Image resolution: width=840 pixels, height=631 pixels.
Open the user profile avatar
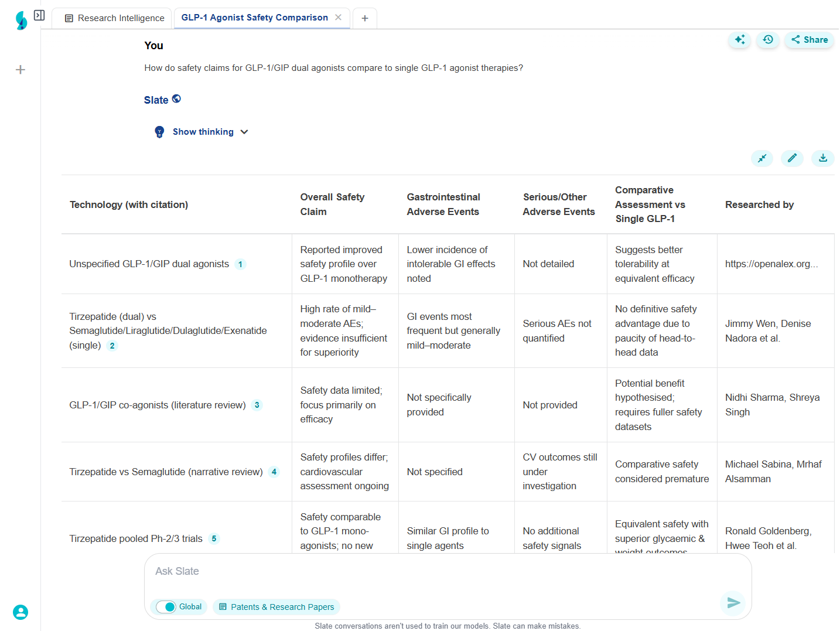pos(21,612)
